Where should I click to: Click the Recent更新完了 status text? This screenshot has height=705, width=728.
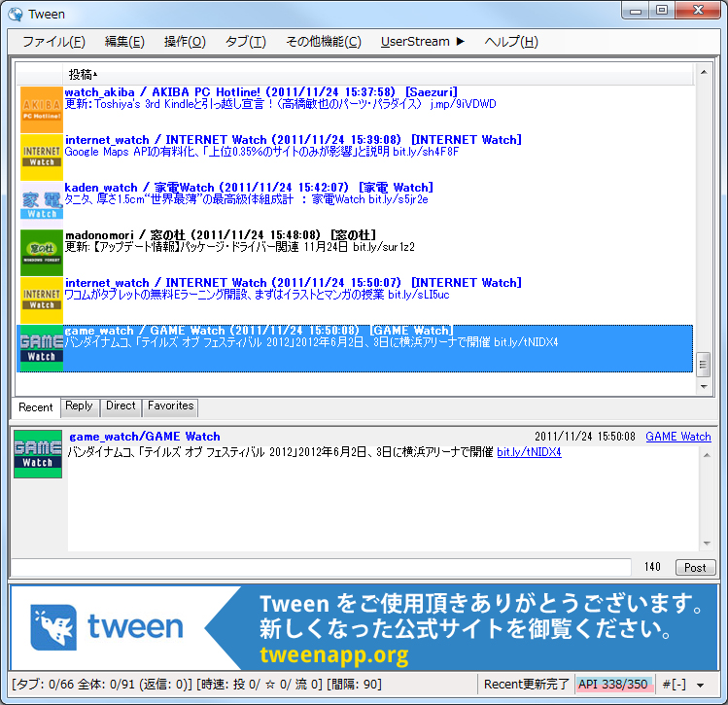click(526, 685)
